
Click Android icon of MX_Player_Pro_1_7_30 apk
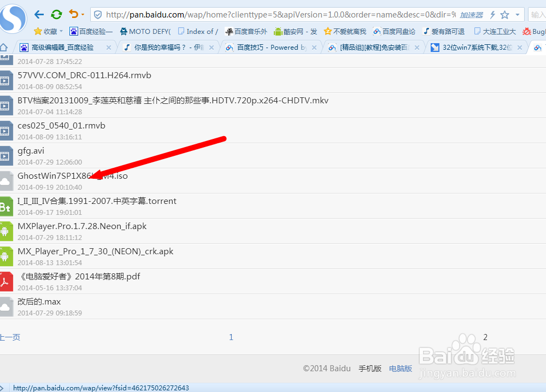[6, 256]
